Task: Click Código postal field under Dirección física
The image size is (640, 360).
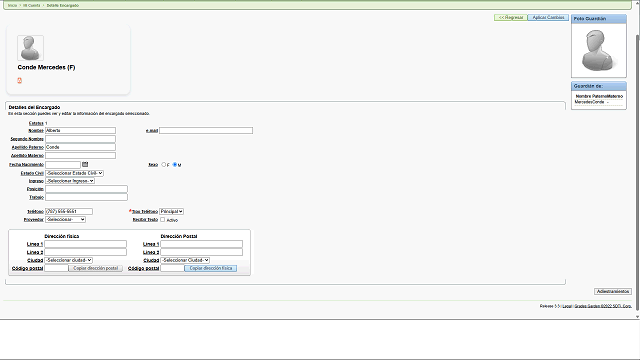Action: tap(56, 268)
